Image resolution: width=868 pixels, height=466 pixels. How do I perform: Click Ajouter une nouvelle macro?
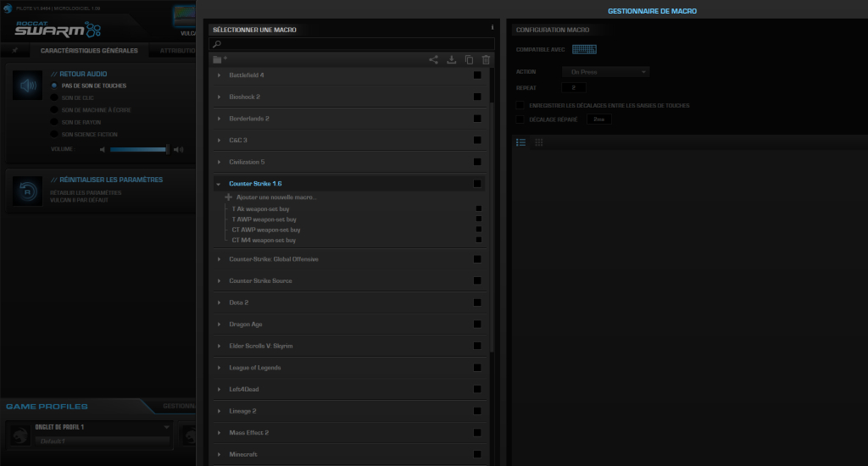click(x=276, y=197)
